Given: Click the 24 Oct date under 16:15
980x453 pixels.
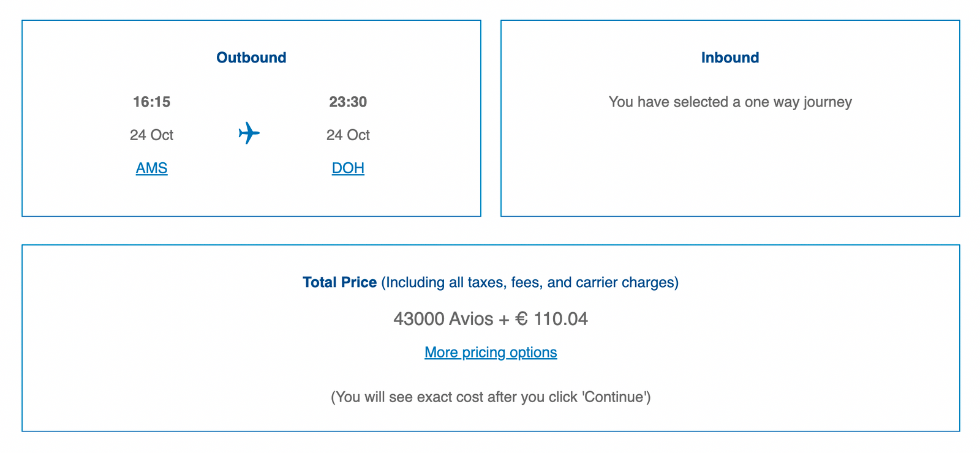Looking at the screenshot, I should coord(151,135).
